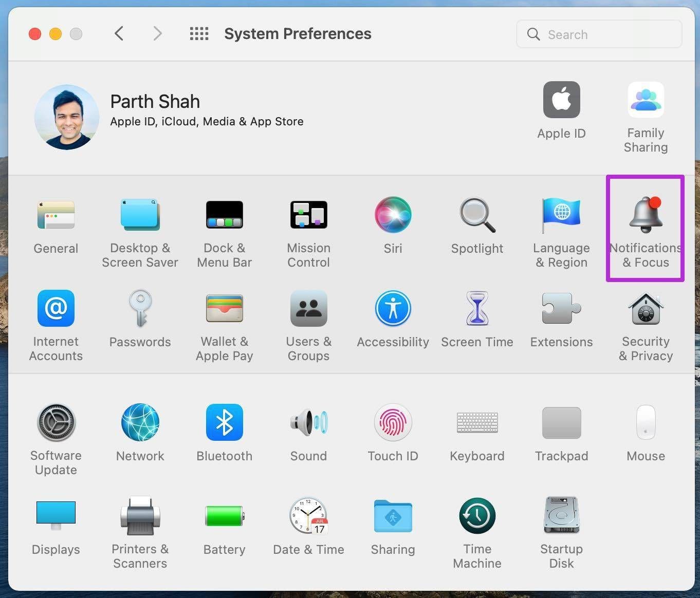
Task: Click Parth Shah's profile picture
Action: tap(67, 117)
